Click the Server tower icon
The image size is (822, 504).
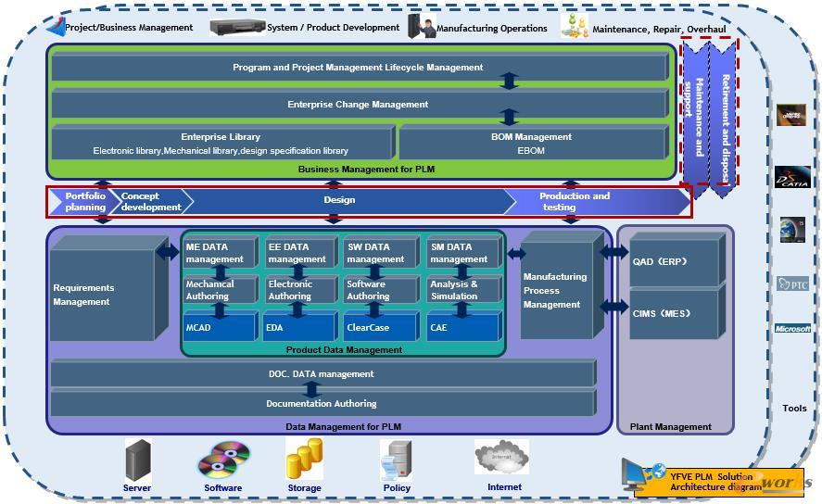point(137,460)
